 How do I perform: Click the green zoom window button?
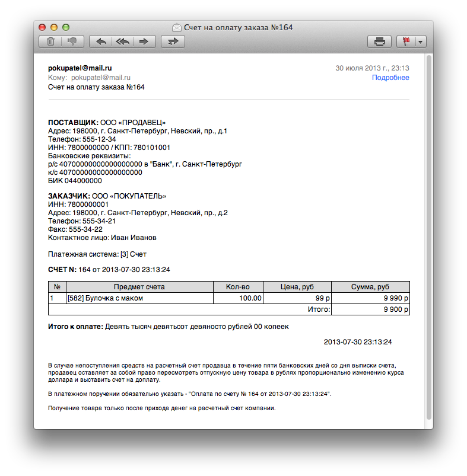coord(66,27)
